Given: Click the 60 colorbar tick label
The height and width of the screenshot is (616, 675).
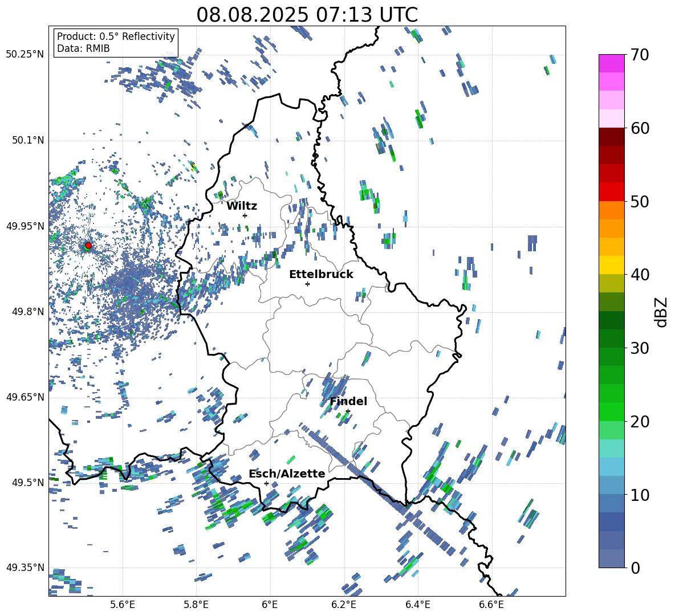Looking at the screenshot, I should 639,128.
